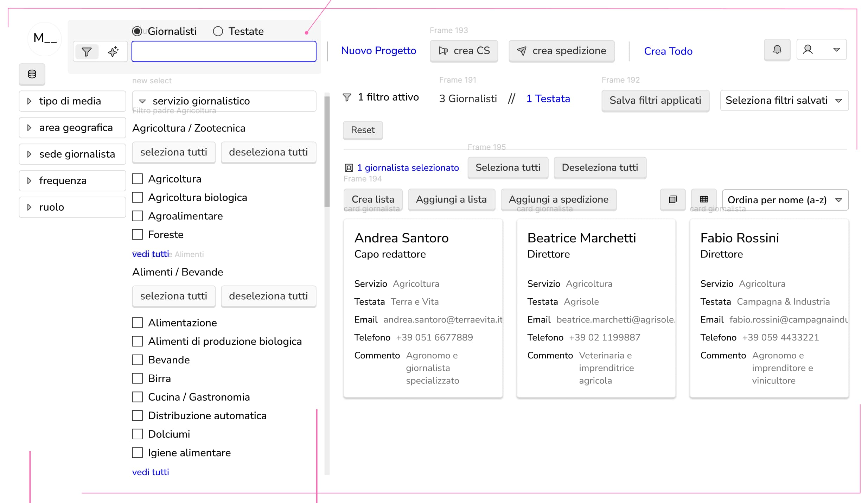868x503 pixels.
Task: Click deseleziona tutti under Agricoltura / Zootecnica
Action: coord(268,152)
